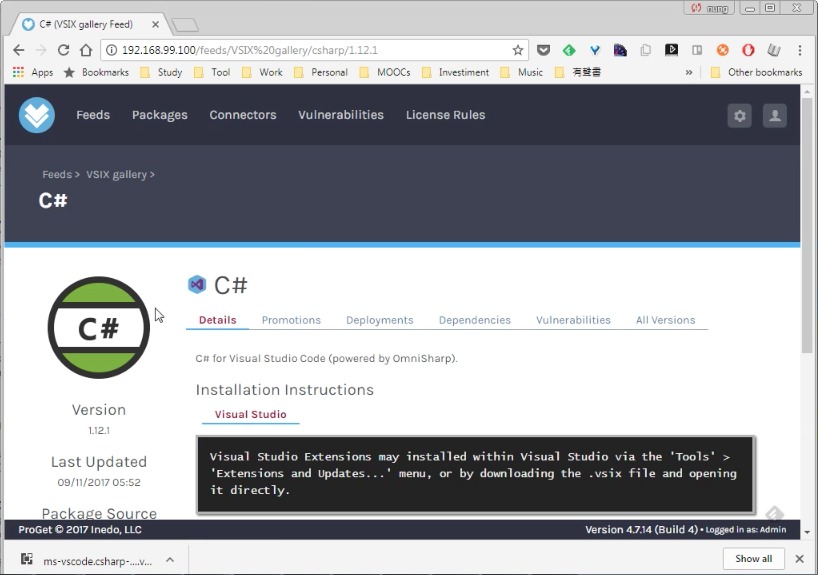818x575 pixels.
Task: Switch to the Promotions tab
Action: tap(291, 320)
